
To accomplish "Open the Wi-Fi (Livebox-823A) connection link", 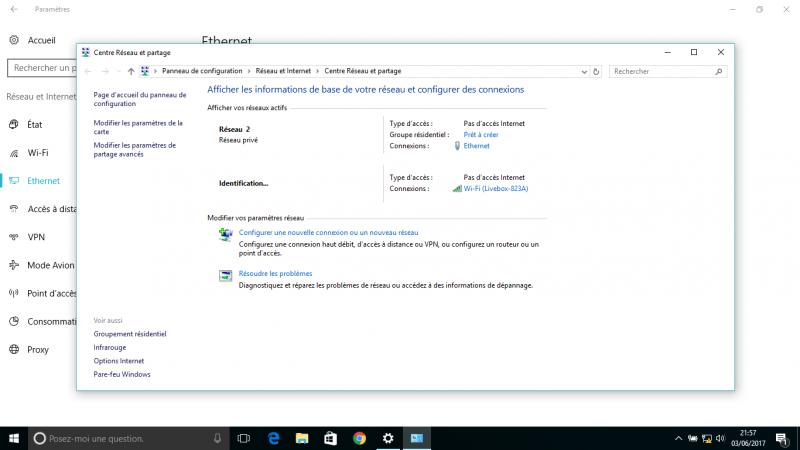I will (x=496, y=189).
